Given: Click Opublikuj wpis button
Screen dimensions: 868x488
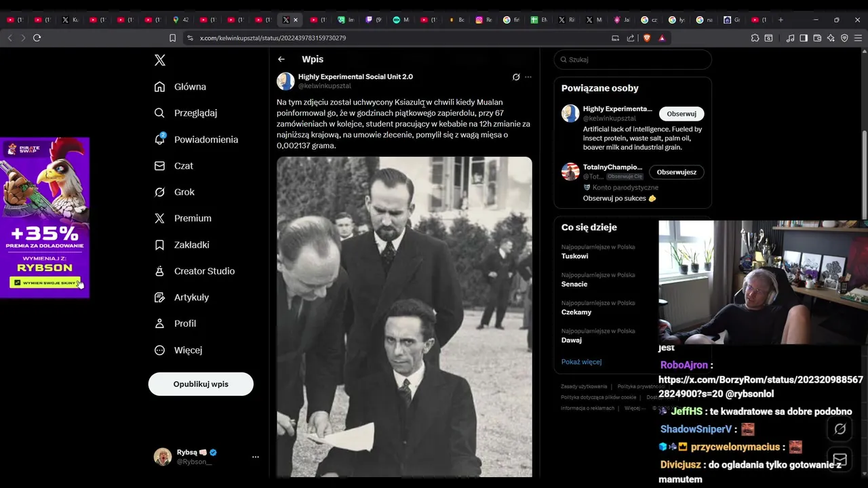Looking at the screenshot, I should tap(201, 384).
